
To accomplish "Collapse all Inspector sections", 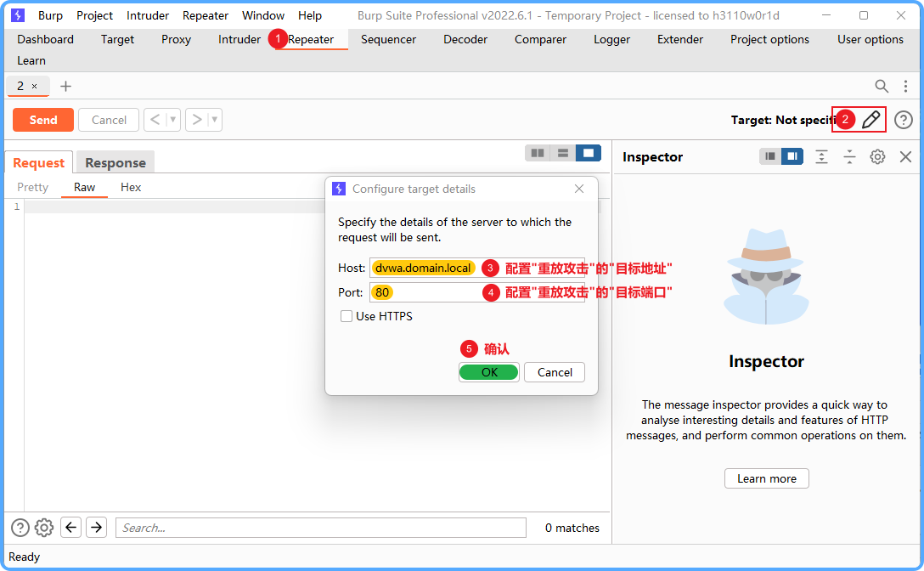I will pos(849,156).
